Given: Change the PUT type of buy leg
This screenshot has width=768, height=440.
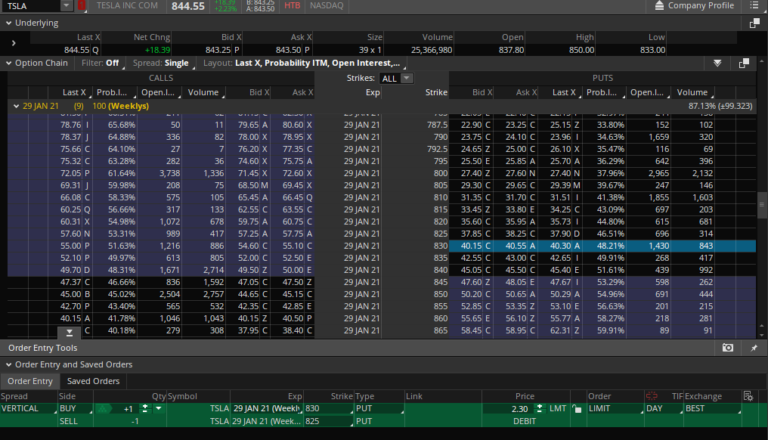Looking at the screenshot, I should [x=380, y=409].
